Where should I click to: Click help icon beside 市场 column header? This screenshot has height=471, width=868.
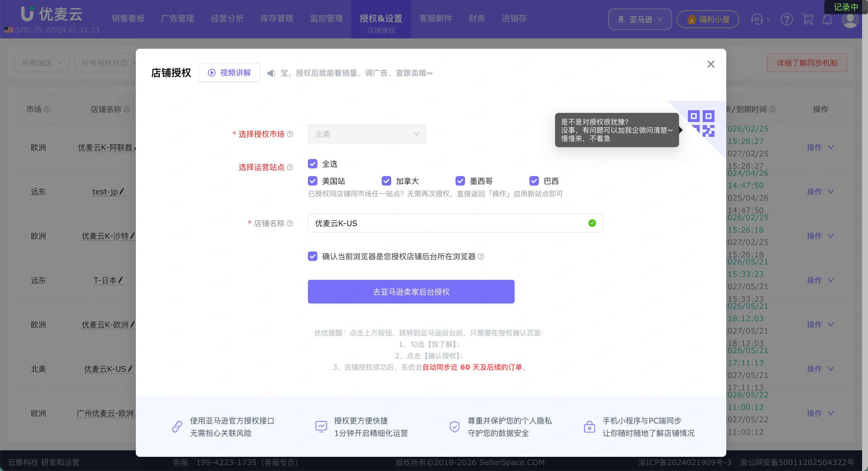click(x=47, y=109)
